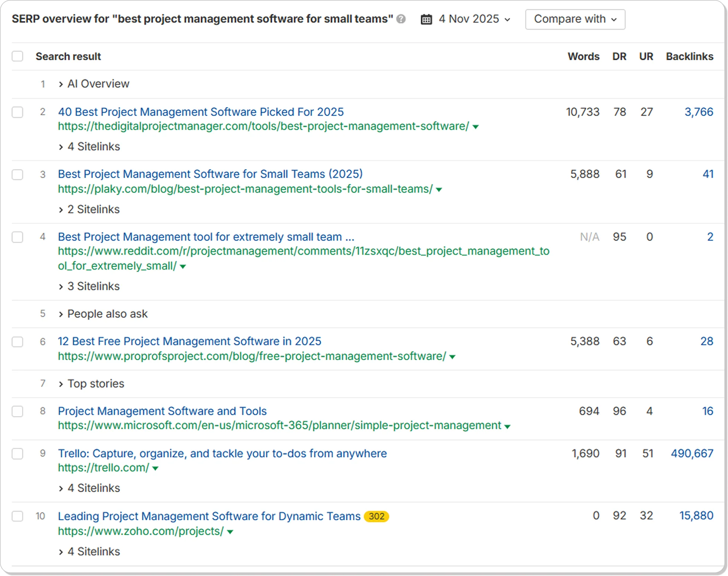Check the checkbox for the Plaky result

(17, 174)
